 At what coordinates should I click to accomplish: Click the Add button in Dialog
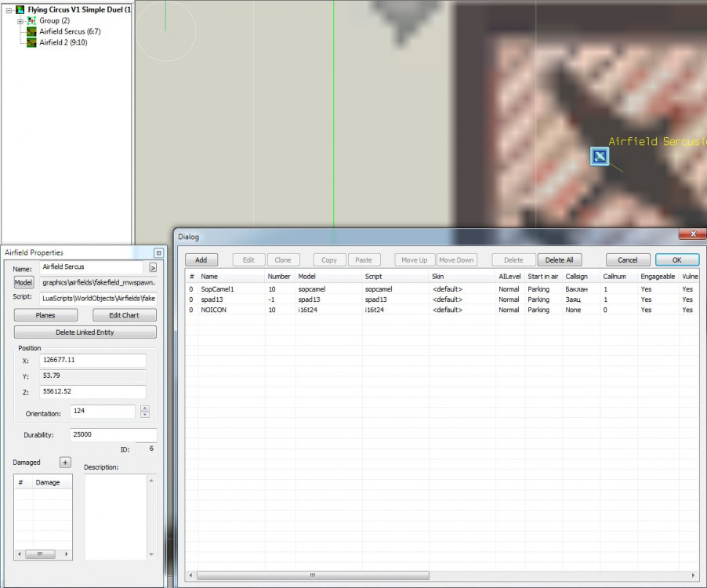tap(201, 260)
